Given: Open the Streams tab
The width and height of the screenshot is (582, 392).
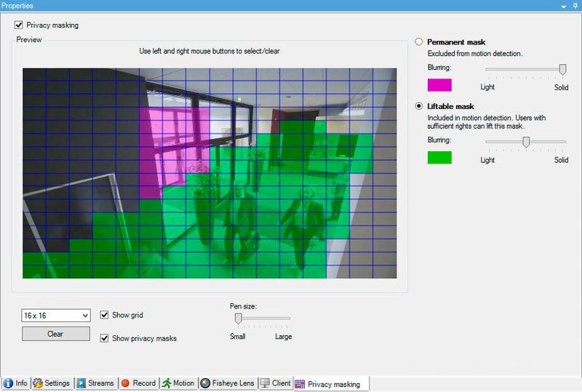Looking at the screenshot, I should pos(96,383).
